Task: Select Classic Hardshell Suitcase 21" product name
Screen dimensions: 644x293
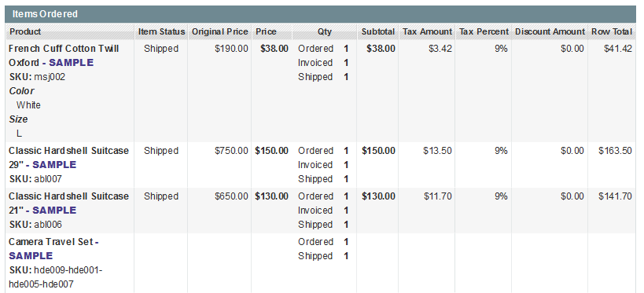Action: tap(68, 203)
